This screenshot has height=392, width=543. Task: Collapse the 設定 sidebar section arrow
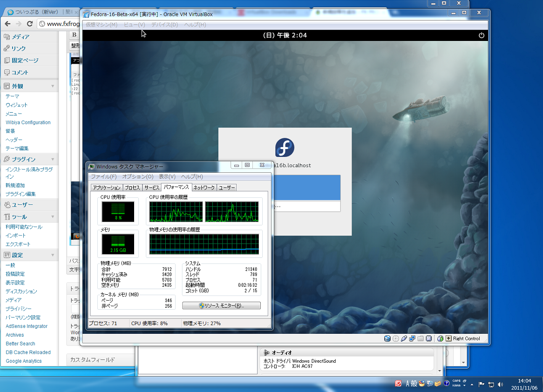53,255
